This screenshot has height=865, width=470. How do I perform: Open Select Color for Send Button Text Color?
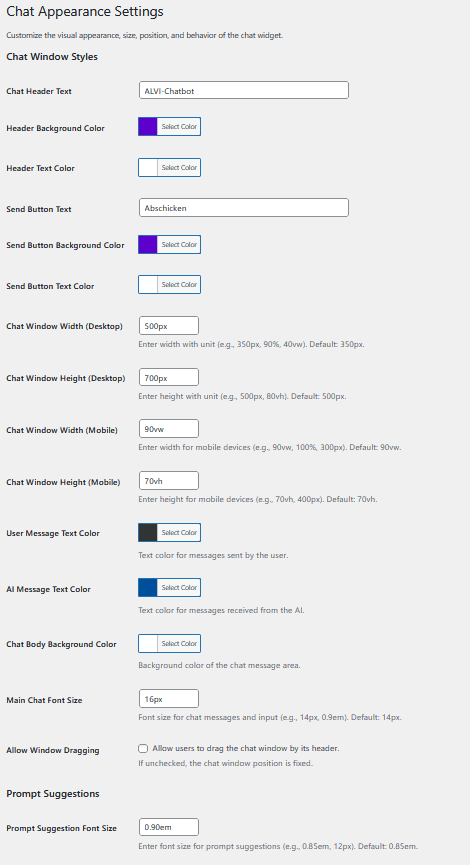179,285
